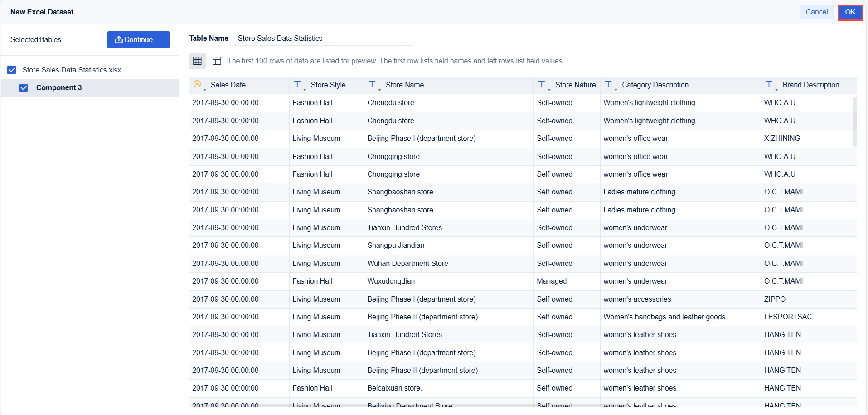Click the text type icon for Store Nature
The width and height of the screenshot is (868, 415).
click(542, 84)
